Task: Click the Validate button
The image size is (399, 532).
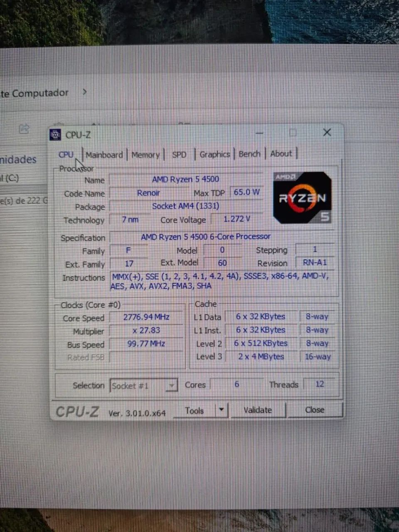Action: 258,410
